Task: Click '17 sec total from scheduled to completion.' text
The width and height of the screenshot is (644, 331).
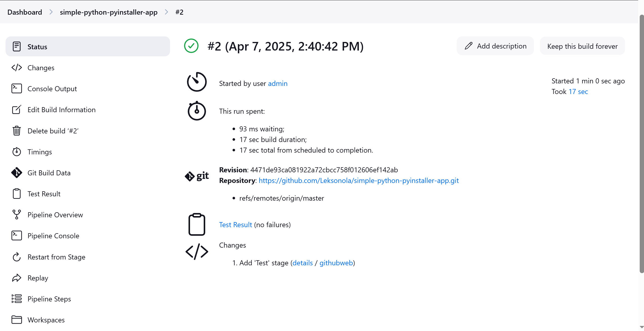Action: tap(306, 150)
